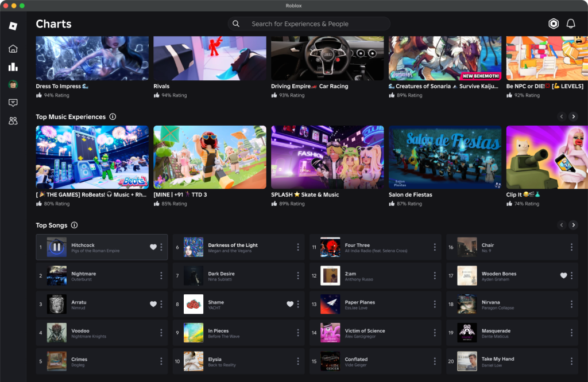The image size is (588, 382).
Task: Open the friends/people sidebar icon
Action: (x=13, y=120)
